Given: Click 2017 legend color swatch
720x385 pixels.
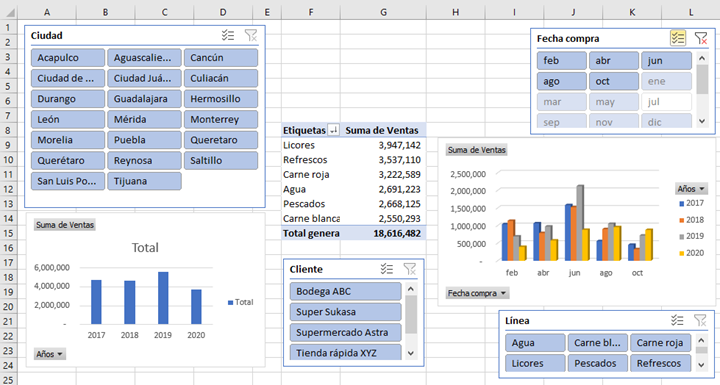Looking at the screenshot, I should [681, 204].
